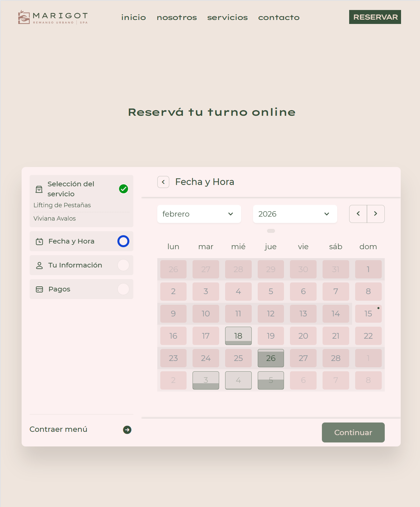This screenshot has height=507, width=420.
Task: Click the green check on Selección del servicio
Action: pos(123,189)
